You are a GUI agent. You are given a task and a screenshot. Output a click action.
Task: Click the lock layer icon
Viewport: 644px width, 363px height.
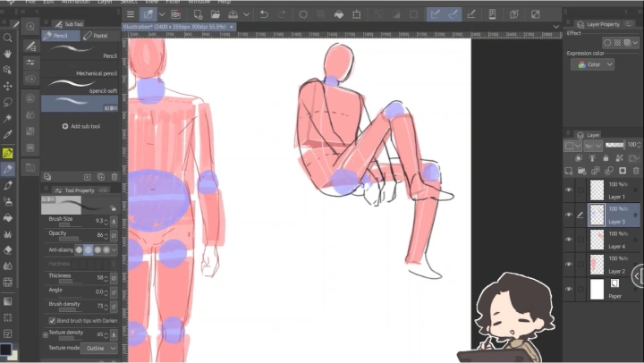click(x=606, y=158)
